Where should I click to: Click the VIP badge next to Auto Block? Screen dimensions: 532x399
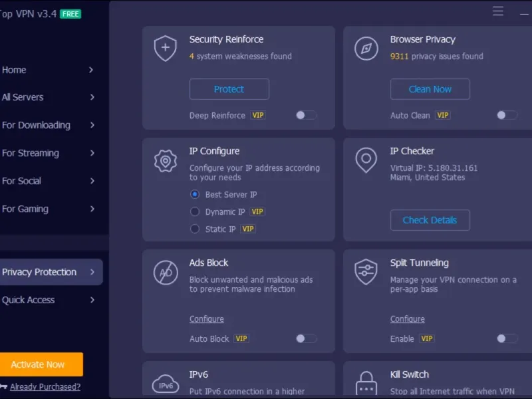(241, 338)
